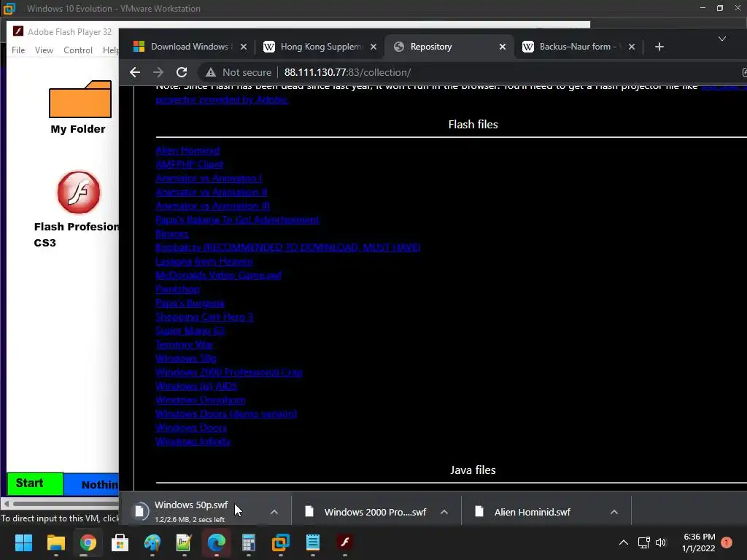Expand options for Windows 50p.swf download
The width and height of the screenshot is (747, 560).
[274, 512]
